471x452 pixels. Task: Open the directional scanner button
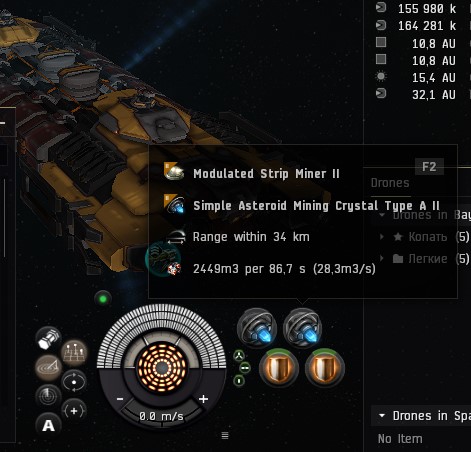(48, 367)
